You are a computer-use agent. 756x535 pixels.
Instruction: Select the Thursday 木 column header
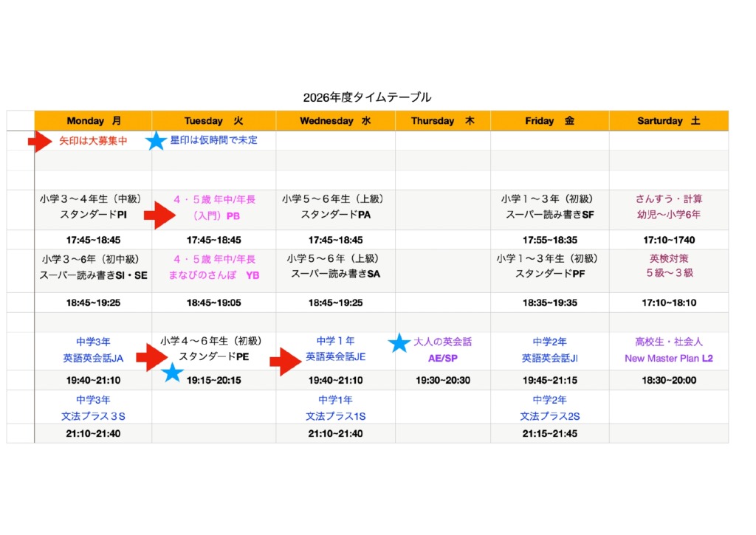pyautogui.click(x=442, y=121)
